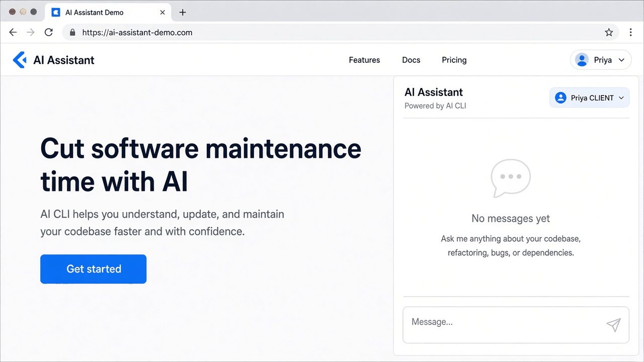Click the Cut software maintenance headline
644x362 pixels.
pos(201,165)
